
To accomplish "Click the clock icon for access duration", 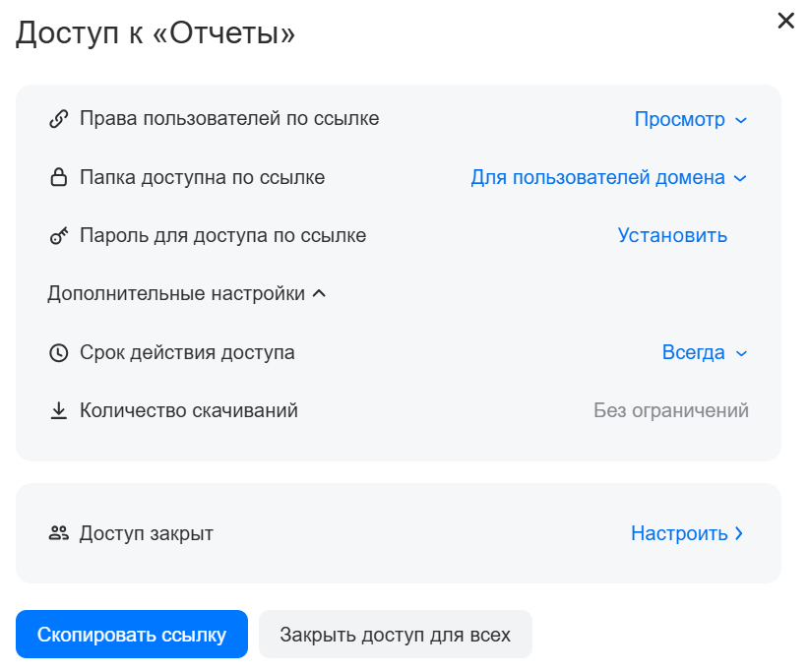I will [x=58, y=352].
